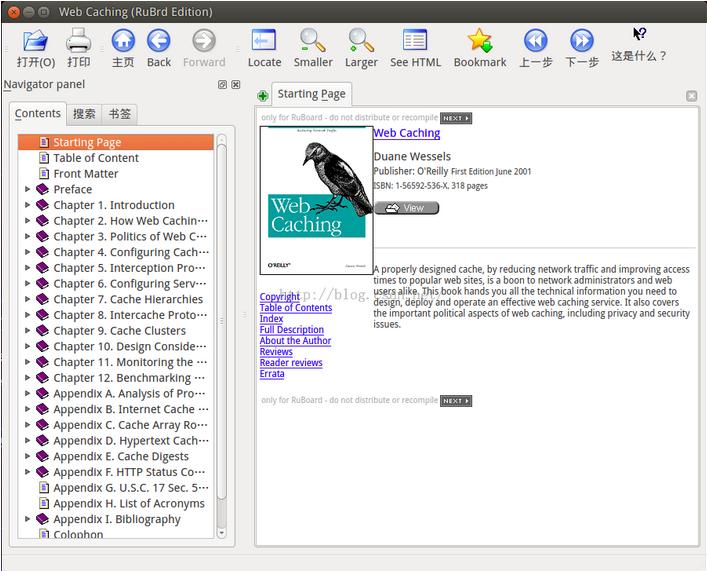Click the book icon beside Chapter 7
Image resolution: width=707 pixels, height=572 pixels.
coord(42,299)
